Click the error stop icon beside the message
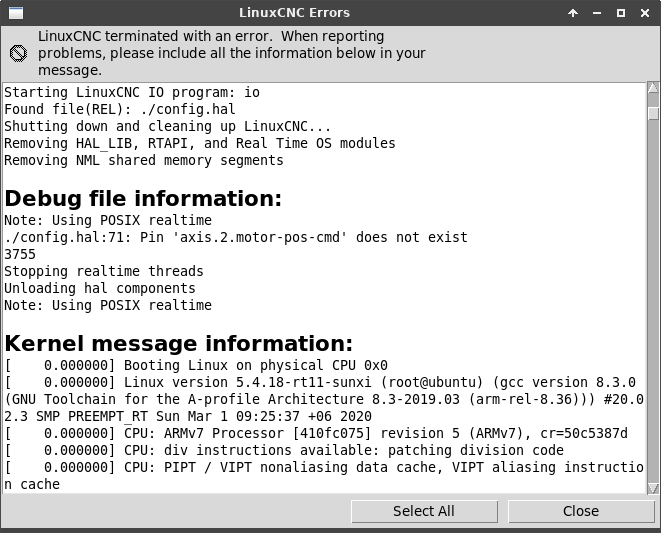 point(18,53)
